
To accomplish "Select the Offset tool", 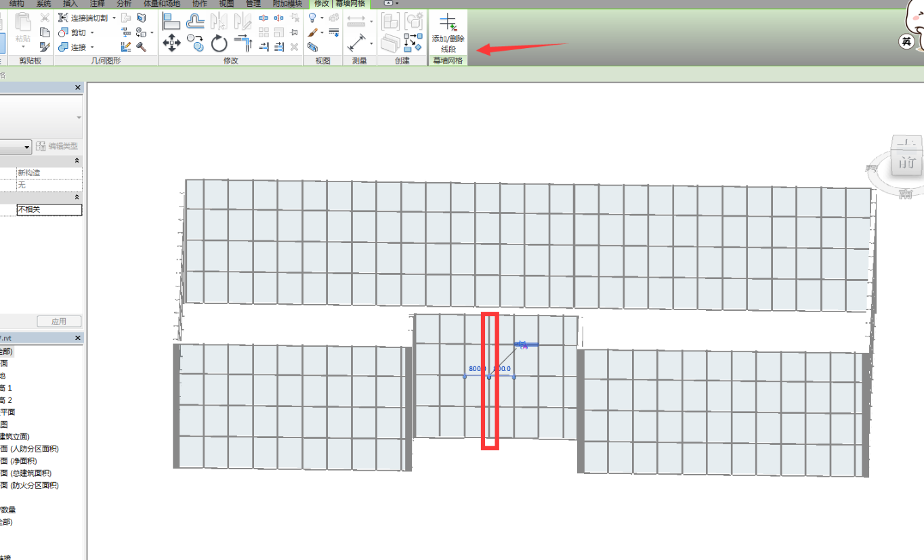I will tap(196, 21).
